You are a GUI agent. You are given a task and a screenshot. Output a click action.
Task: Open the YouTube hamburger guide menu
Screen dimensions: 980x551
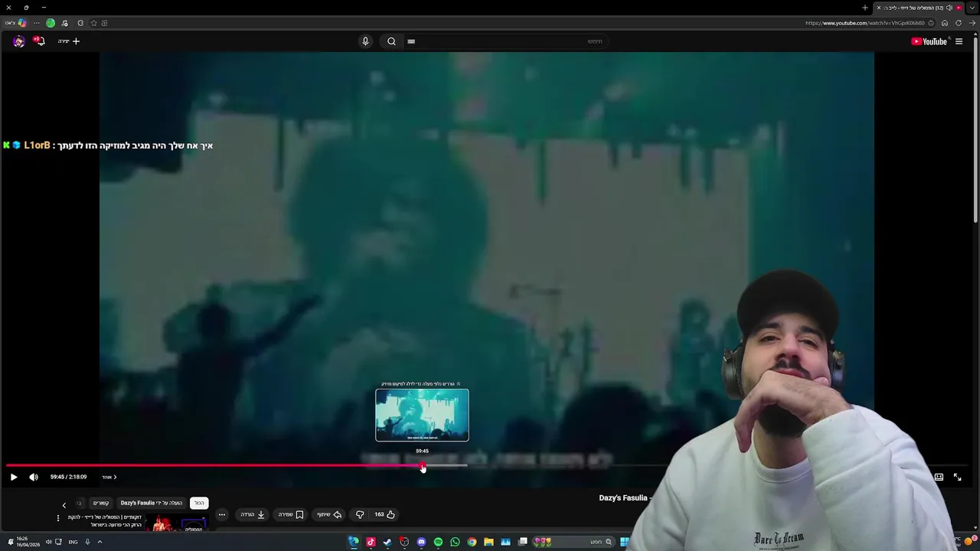[959, 41]
